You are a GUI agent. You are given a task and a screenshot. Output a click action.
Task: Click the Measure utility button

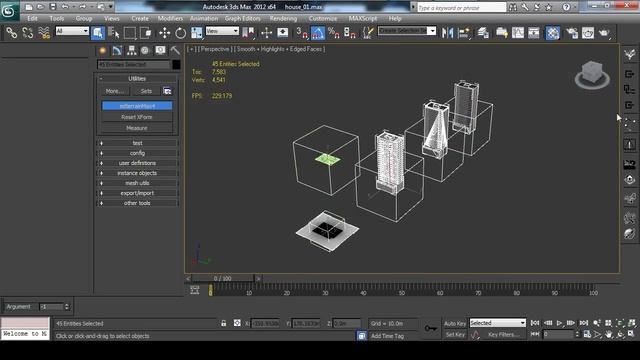click(x=137, y=128)
